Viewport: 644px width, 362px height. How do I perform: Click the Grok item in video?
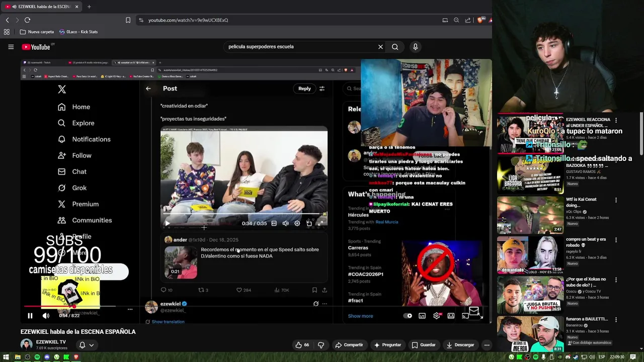(x=72, y=188)
